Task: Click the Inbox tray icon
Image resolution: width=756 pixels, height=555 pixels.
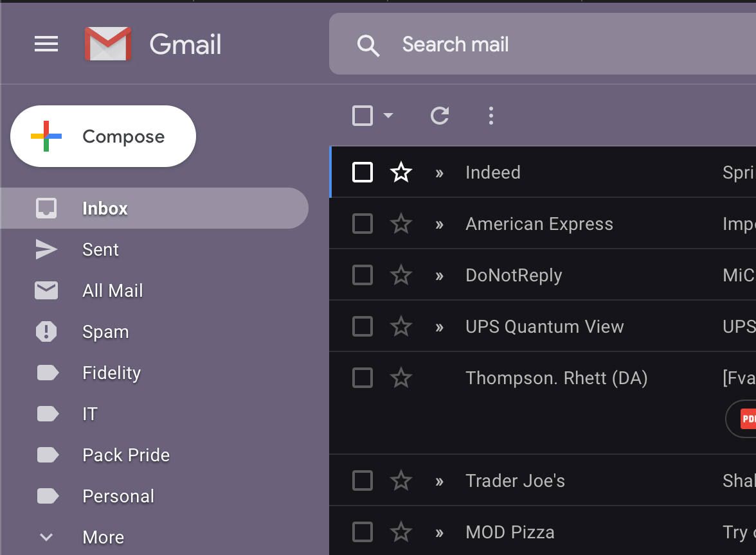Action: pyautogui.click(x=46, y=208)
